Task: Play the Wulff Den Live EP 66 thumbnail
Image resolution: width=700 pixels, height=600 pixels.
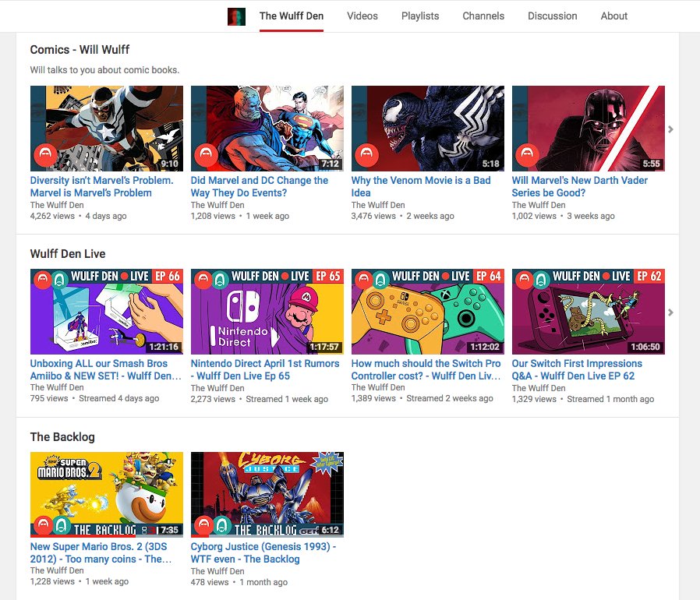Action: pos(107,312)
